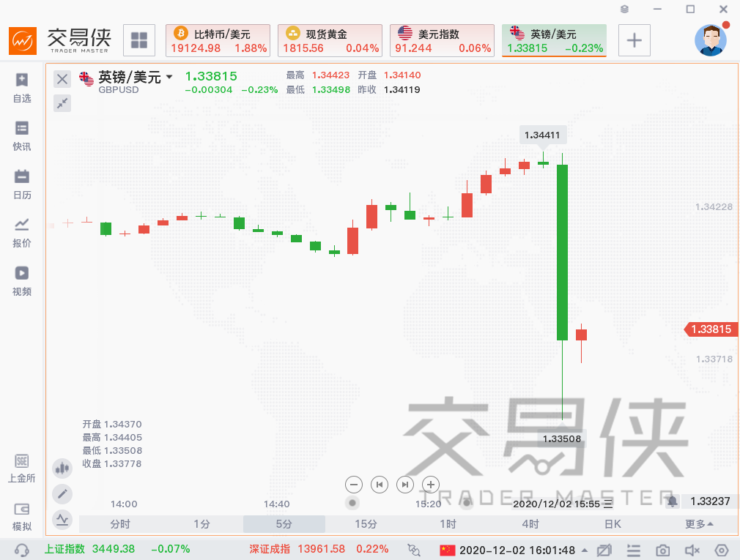
Task: Open the list lines icon in status bar
Action: (x=633, y=550)
